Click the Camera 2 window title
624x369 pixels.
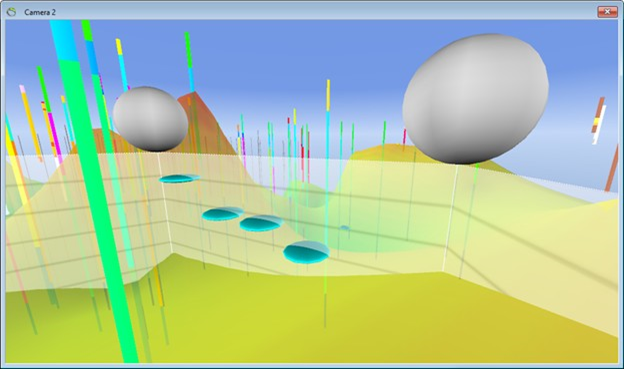40,12
